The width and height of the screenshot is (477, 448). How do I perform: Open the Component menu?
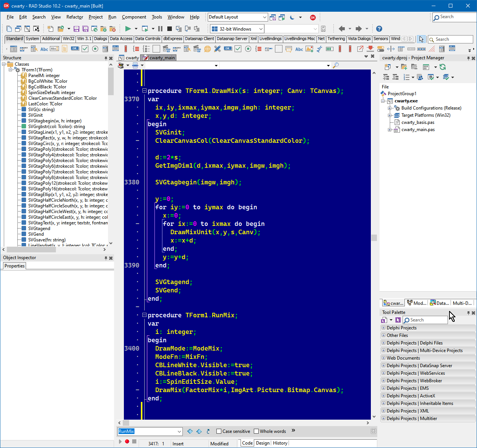click(134, 17)
